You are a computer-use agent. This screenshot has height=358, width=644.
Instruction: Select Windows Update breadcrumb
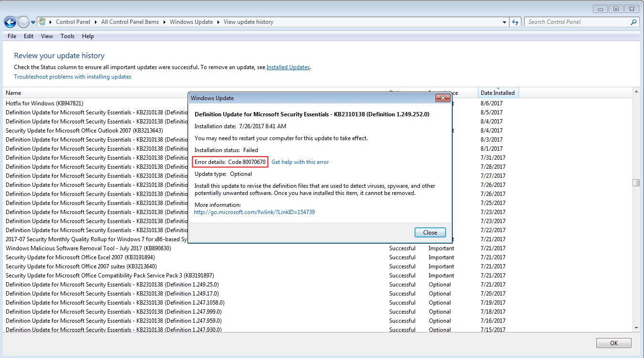[x=191, y=22]
